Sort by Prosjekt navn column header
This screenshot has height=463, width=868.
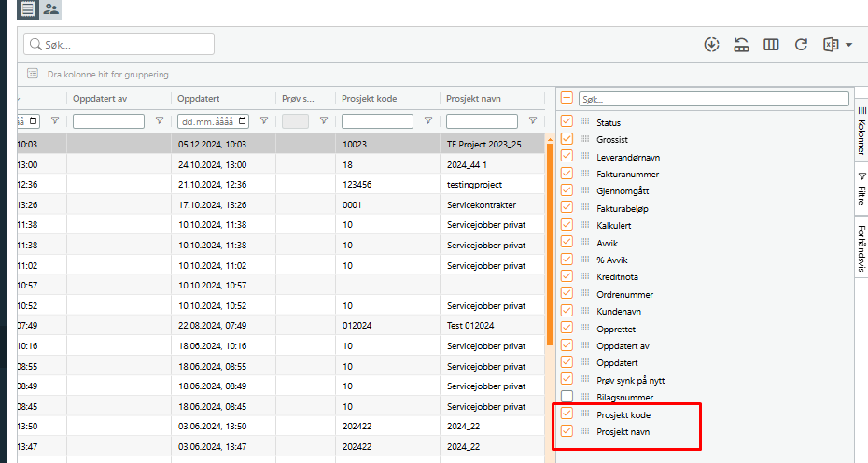473,99
